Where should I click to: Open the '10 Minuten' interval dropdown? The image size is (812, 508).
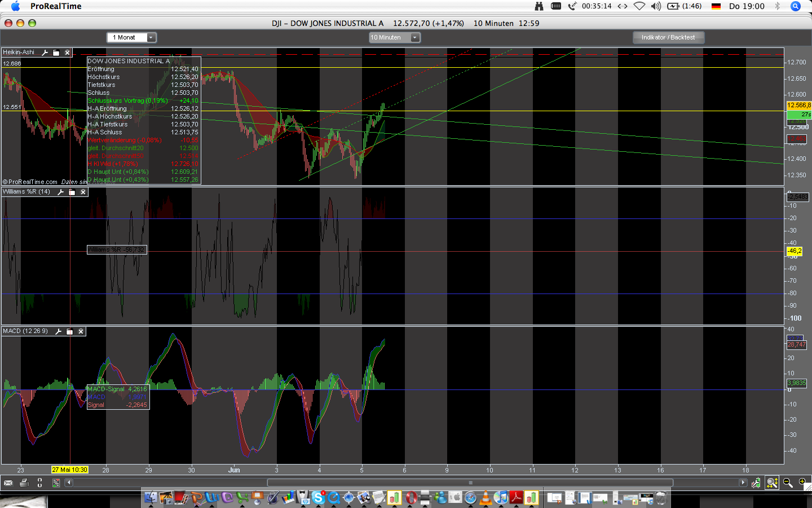click(394, 37)
